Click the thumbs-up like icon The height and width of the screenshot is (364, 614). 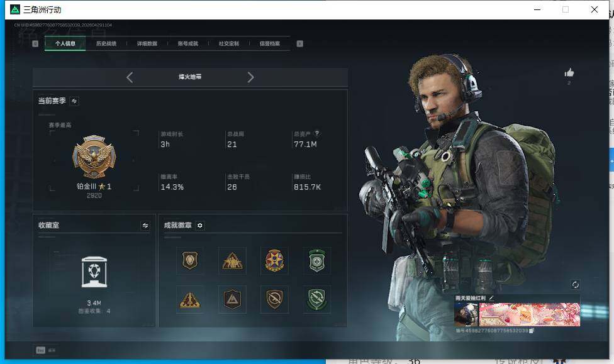coord(569,72)
